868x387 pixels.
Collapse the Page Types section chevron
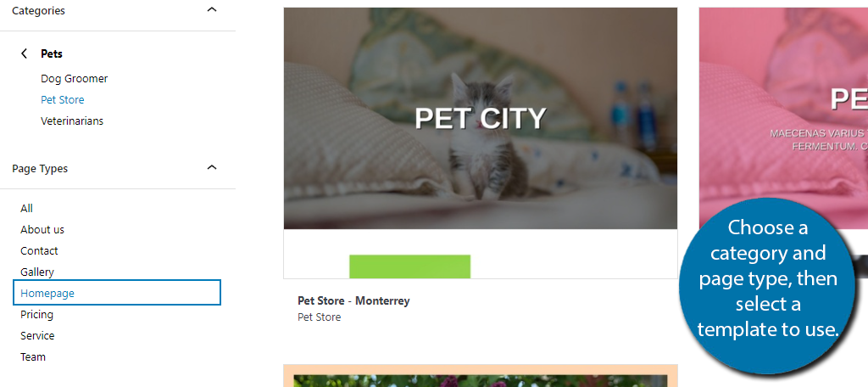pyautogui.click(x=211, y=167)
